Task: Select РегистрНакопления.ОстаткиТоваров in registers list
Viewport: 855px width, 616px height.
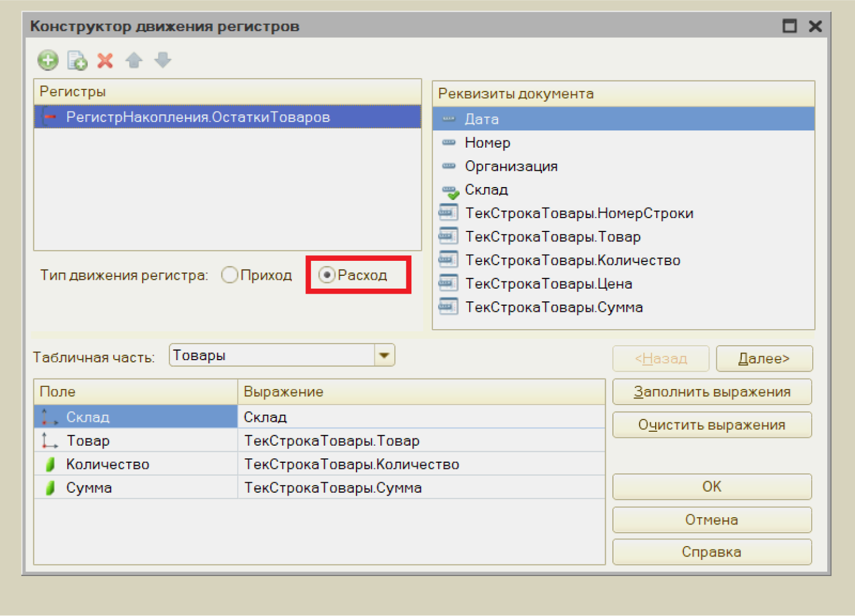Action: (x=198, y=117)
